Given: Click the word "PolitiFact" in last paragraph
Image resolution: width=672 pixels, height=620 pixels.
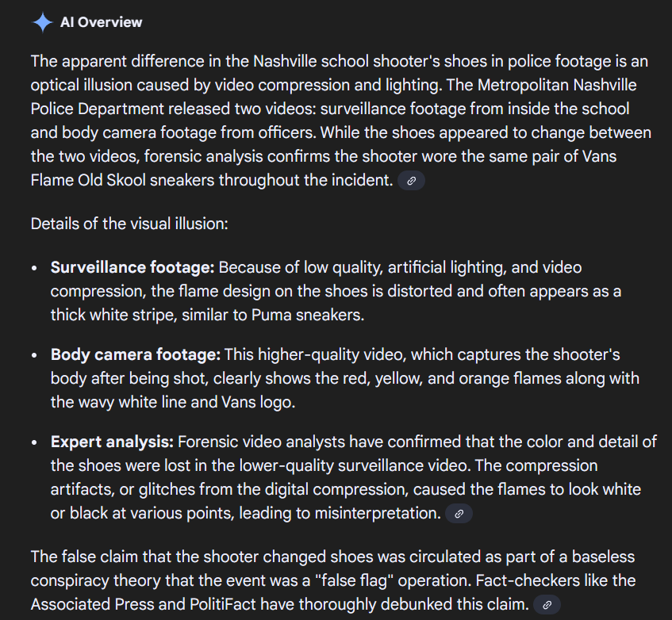Looking at the screenshot, I should click(x=222, y=605).
